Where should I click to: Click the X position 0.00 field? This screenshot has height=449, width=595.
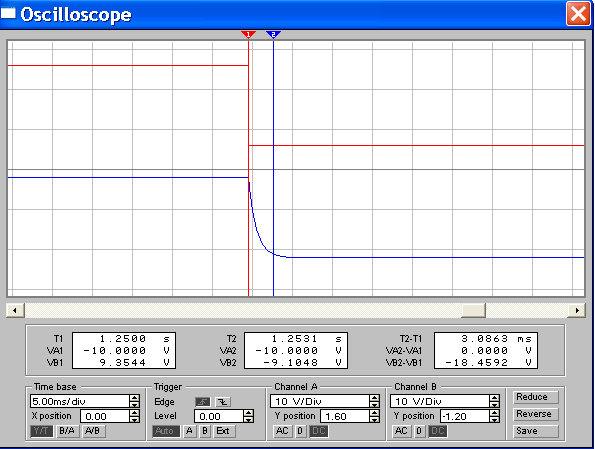[105, 416]
